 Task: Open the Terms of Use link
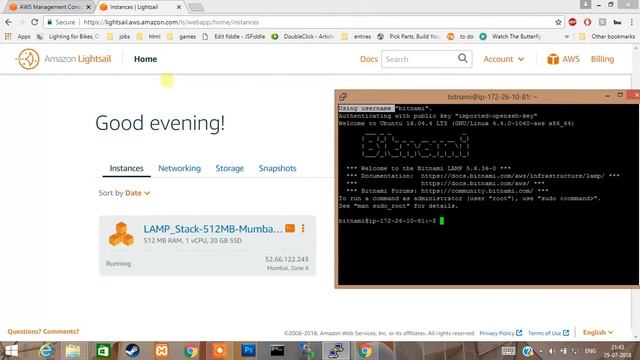pyautogui.click(x=548, y=333)
